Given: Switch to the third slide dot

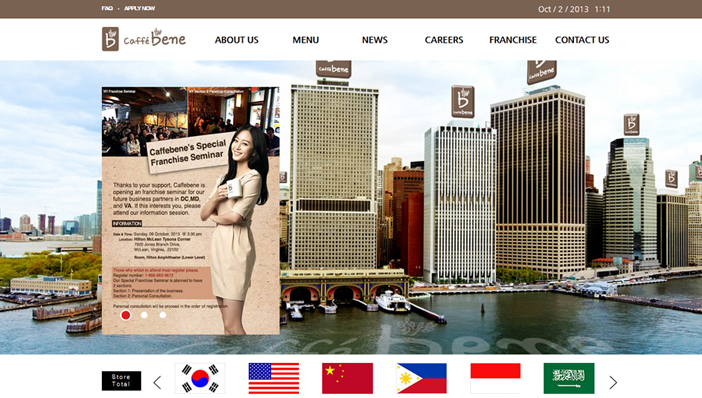Looking at the screenshot, I should (x=163, y=315).
